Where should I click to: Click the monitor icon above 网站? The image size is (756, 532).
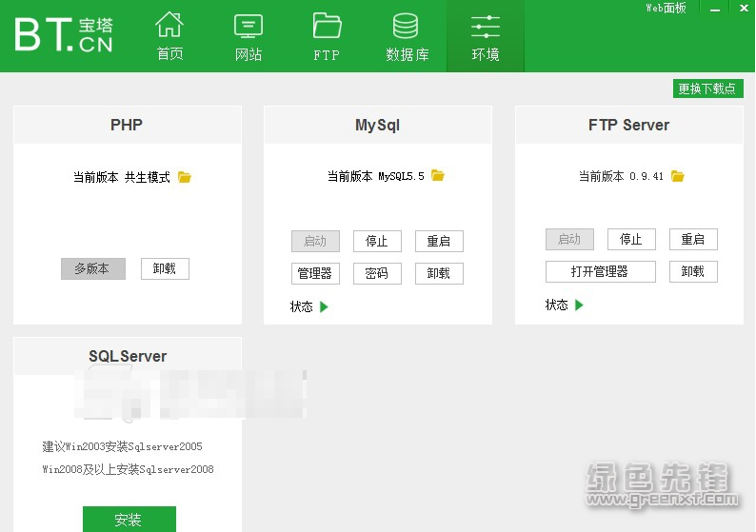pyautogui.click(x=249, y=26)
